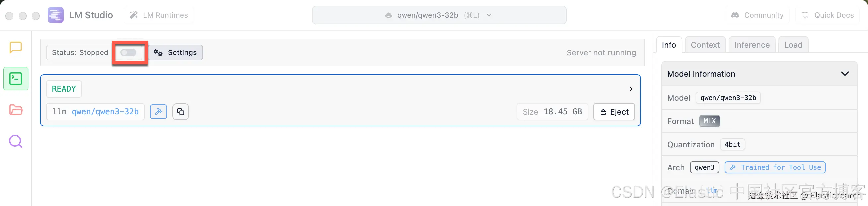Screen dimensions: 868x206
Task: Open the model selector dropdown
Action: pyautogui.click(x=439, y=15)
